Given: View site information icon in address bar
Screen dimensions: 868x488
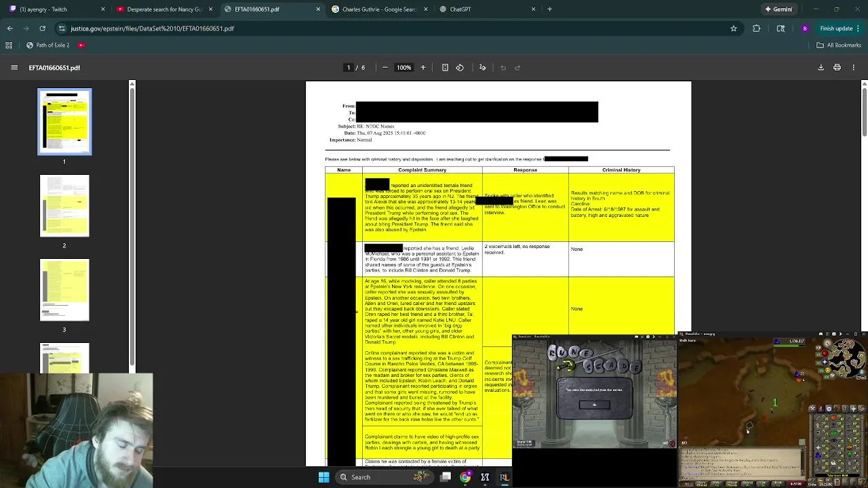Looking at the screenshot, I should point(62,28).
